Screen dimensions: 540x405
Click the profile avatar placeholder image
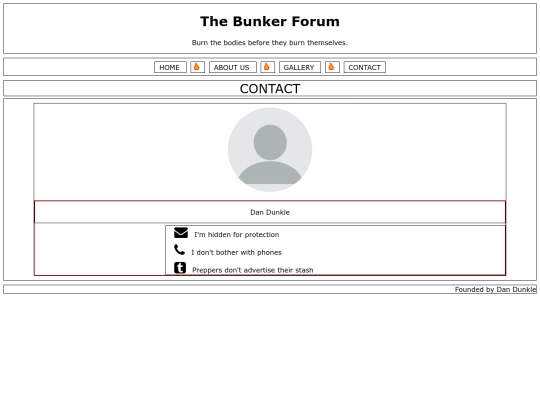(x=270, y=150)
